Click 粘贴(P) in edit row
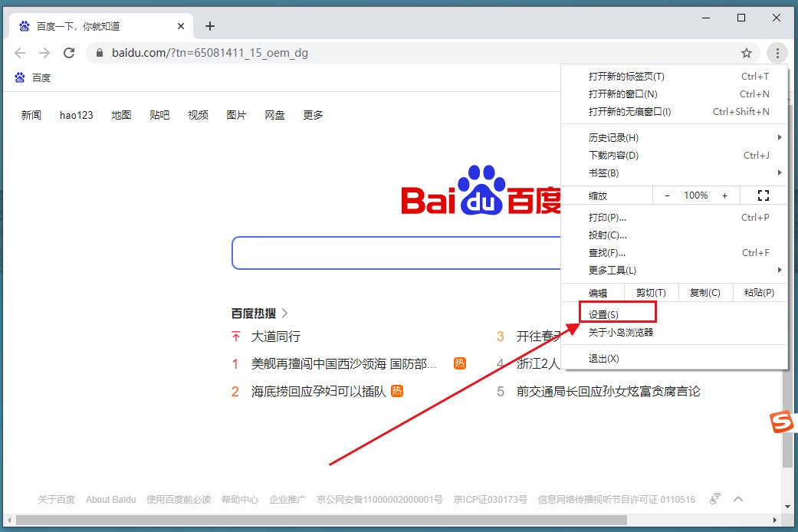Screen dimensions: 798x532 click(759, 293)
